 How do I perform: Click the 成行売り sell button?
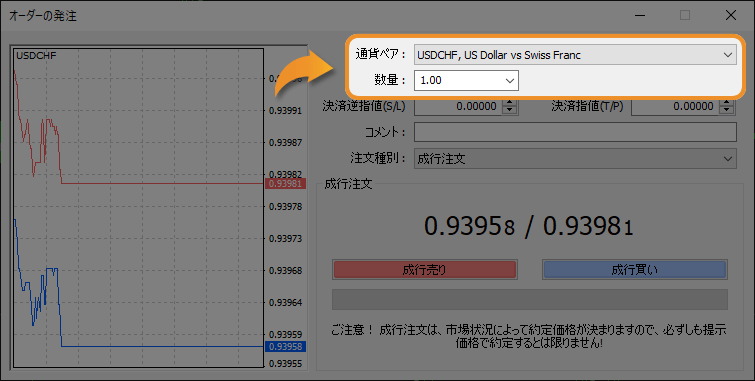pos(425,270)
